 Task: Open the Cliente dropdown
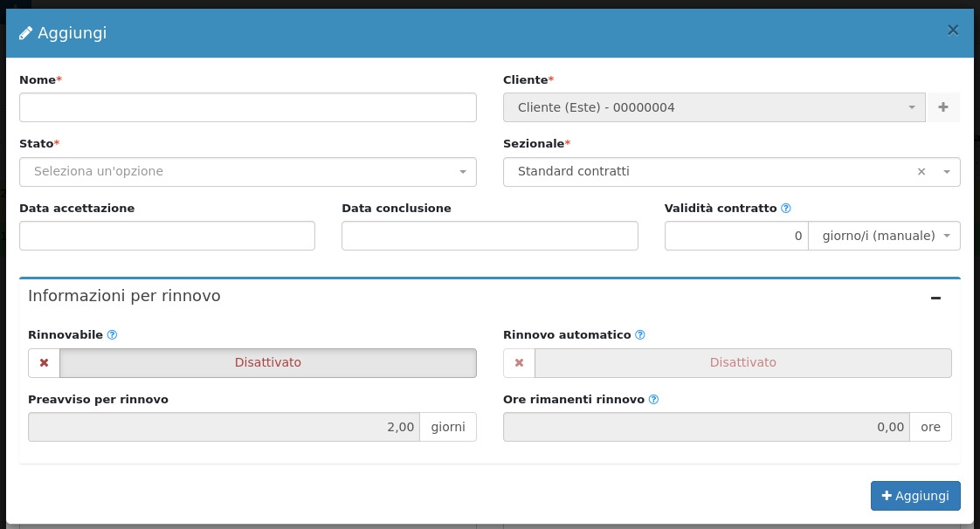(x=714, y=107)
